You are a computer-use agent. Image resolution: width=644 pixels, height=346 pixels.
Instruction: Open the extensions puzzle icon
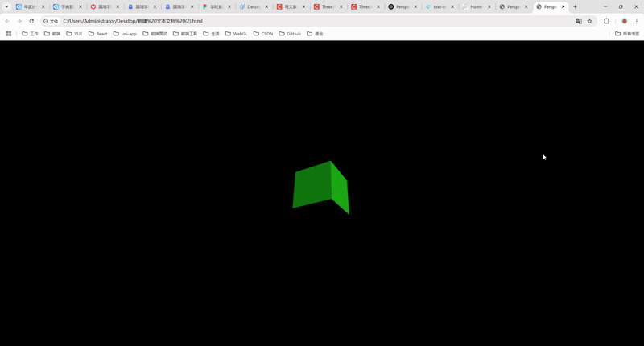(607, 21)
